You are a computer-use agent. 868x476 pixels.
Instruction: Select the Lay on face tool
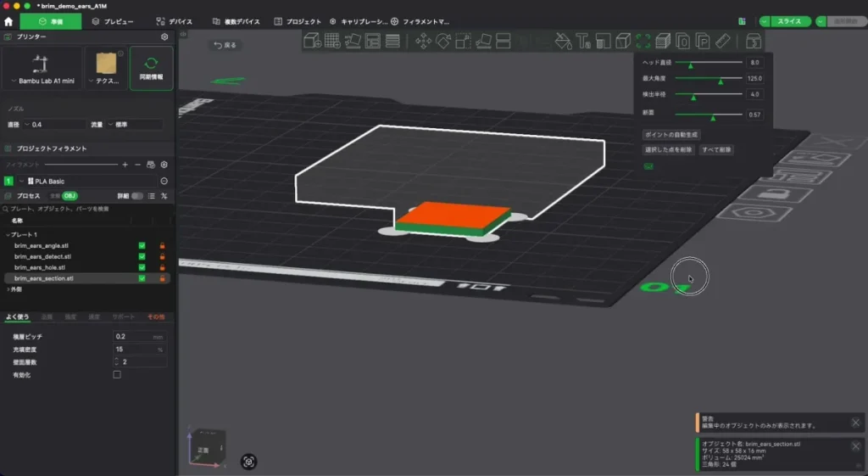coord(483,41)
